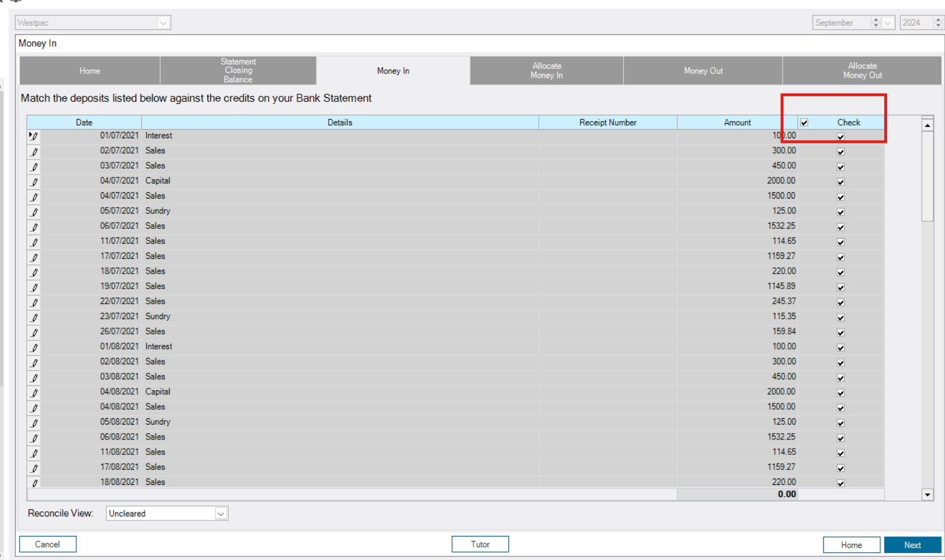This screenshot has width=945, height=560.
Task: Click the Cancel button
Action: click(48, 544)
